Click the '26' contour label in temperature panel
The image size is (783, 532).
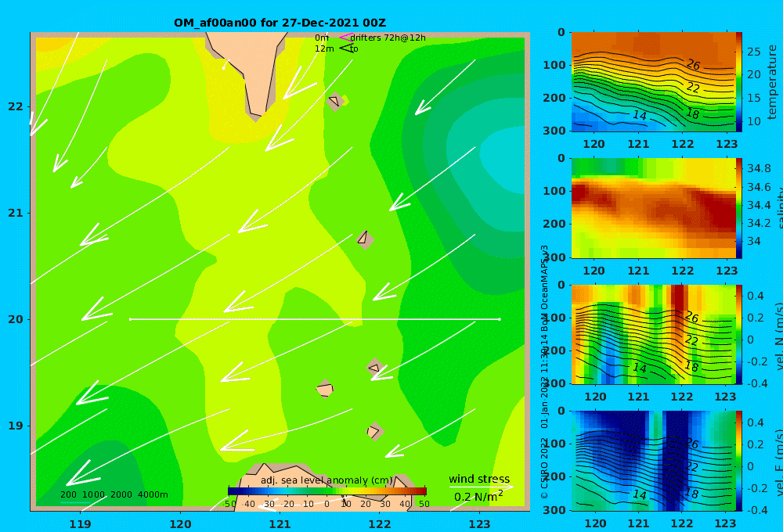click(x=693, y=64)
